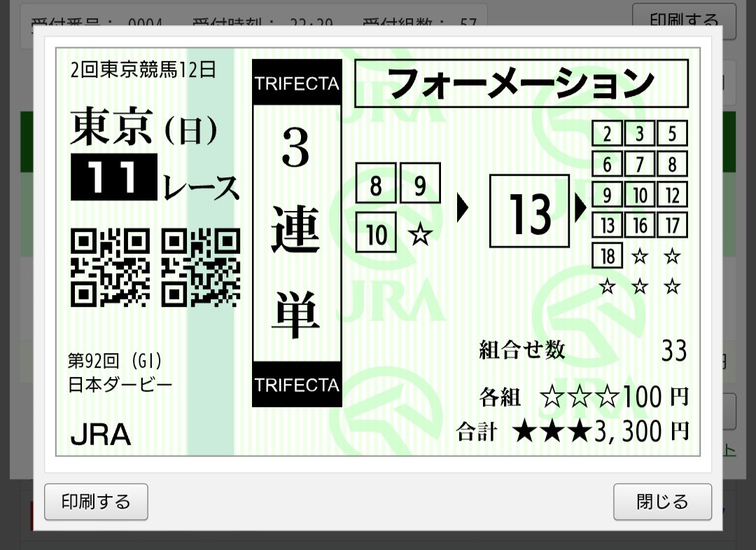Click the 2回東京競馬12日 text
This screenshot has height=550, width=756.
(x=143, y=70)
